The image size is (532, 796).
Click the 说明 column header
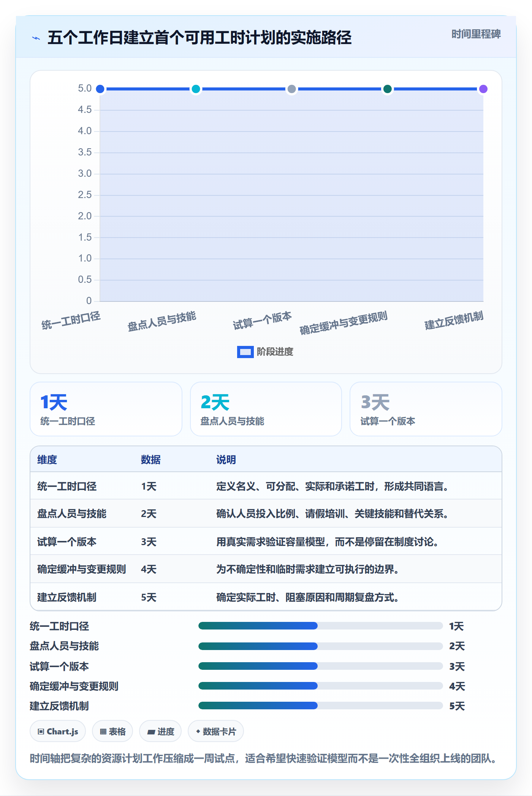coord(226,460)
